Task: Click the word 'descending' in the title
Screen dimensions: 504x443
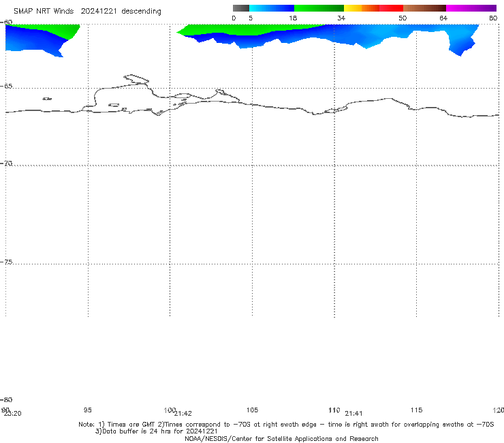Action: [141, 12]
